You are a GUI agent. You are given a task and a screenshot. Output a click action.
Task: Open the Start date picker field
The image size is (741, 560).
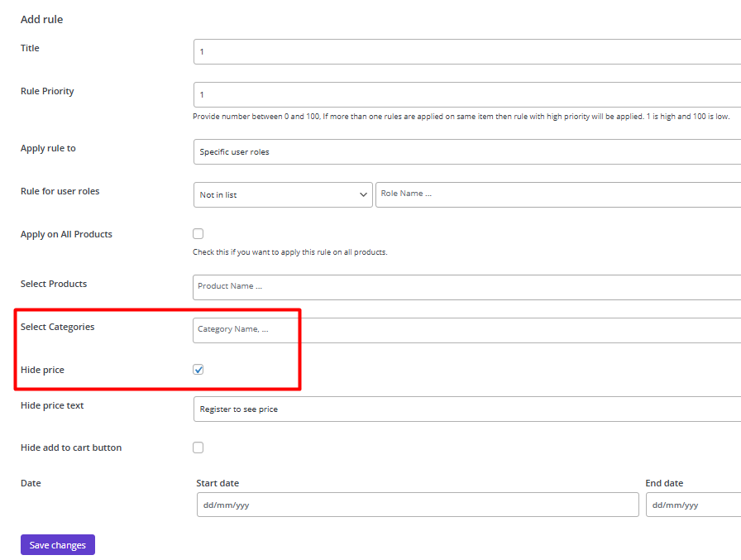[418, 505]
